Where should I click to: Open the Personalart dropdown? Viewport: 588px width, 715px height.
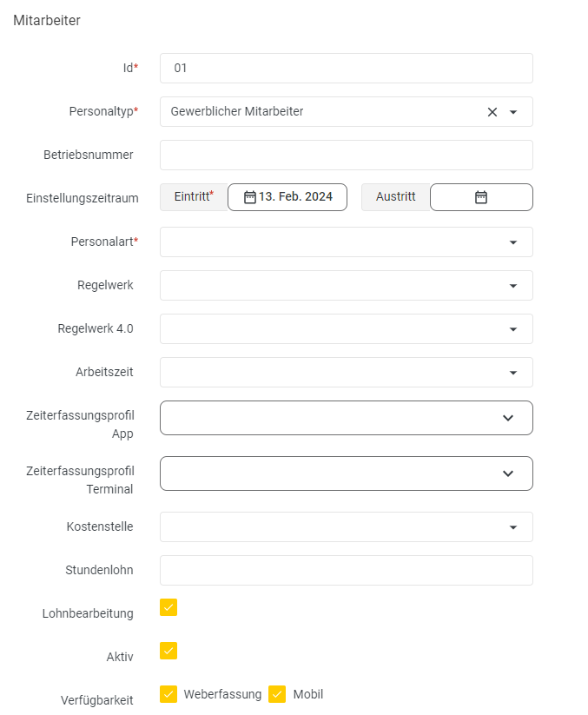347,242
